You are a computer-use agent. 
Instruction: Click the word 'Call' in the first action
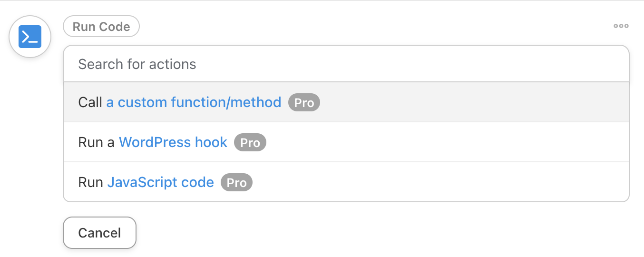[x=90, y=102]
